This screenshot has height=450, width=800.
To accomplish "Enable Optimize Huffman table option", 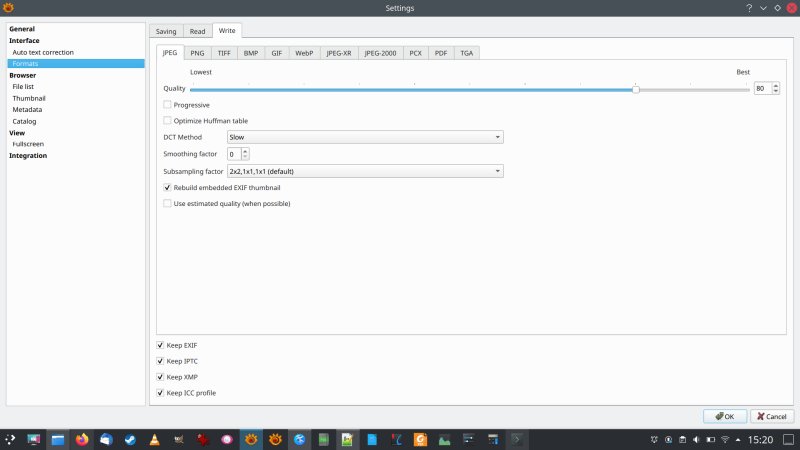I will click(x=167, y=120).
